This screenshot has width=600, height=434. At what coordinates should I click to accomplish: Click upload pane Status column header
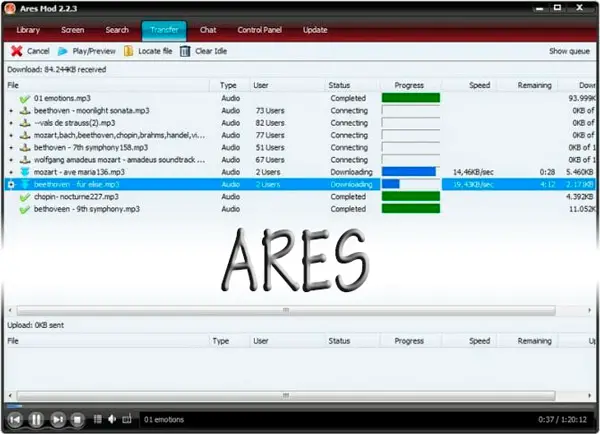352,341
